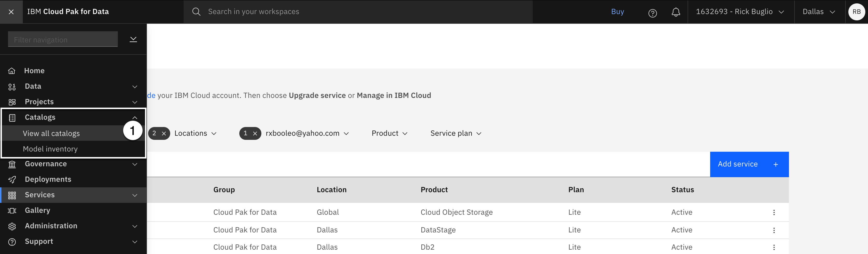
Task: Click the Catalogs icon in sidebar
Action: (x=12, y=118)
